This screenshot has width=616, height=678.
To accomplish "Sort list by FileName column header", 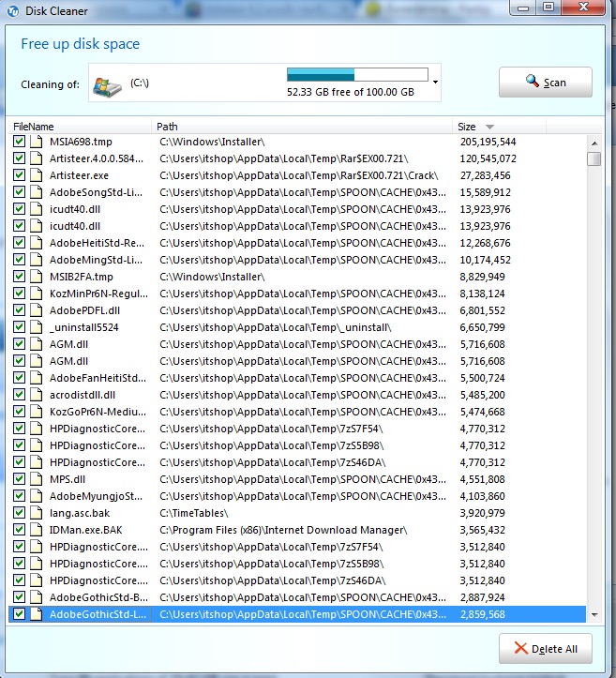I will pos(80,127).
